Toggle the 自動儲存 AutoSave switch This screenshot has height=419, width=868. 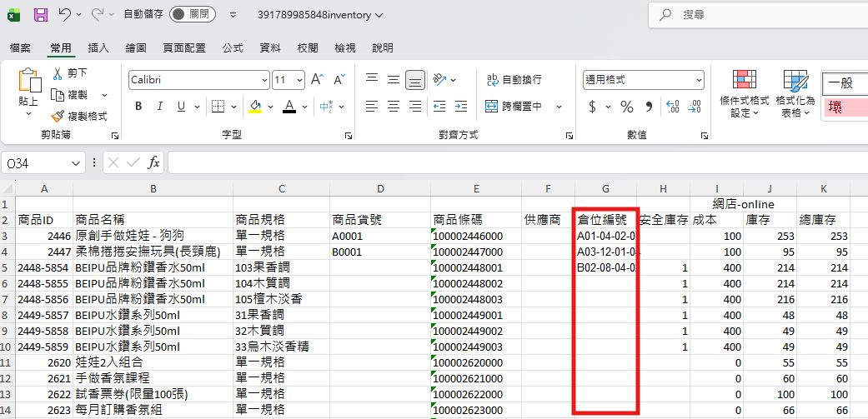pyautogui.click(x=192, y=15)
